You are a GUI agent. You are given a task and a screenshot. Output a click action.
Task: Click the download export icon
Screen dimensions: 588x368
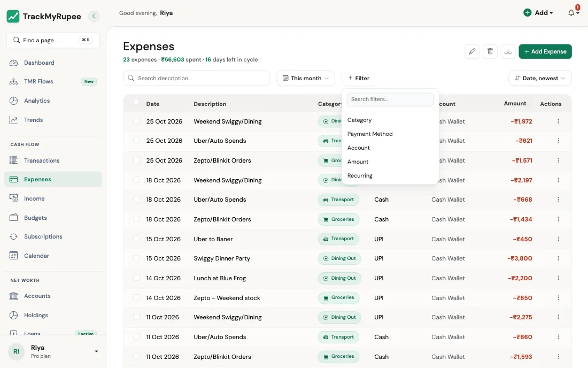click(508, 51)
